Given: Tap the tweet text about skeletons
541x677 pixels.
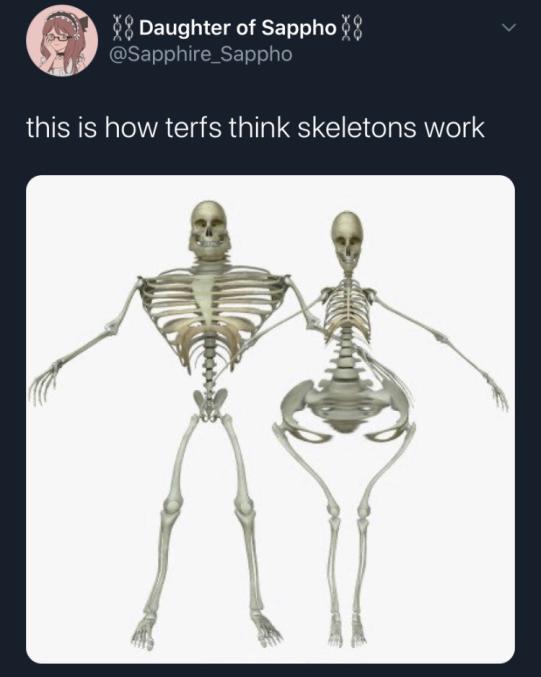Looking at the screenshot, I should (255, 128).
